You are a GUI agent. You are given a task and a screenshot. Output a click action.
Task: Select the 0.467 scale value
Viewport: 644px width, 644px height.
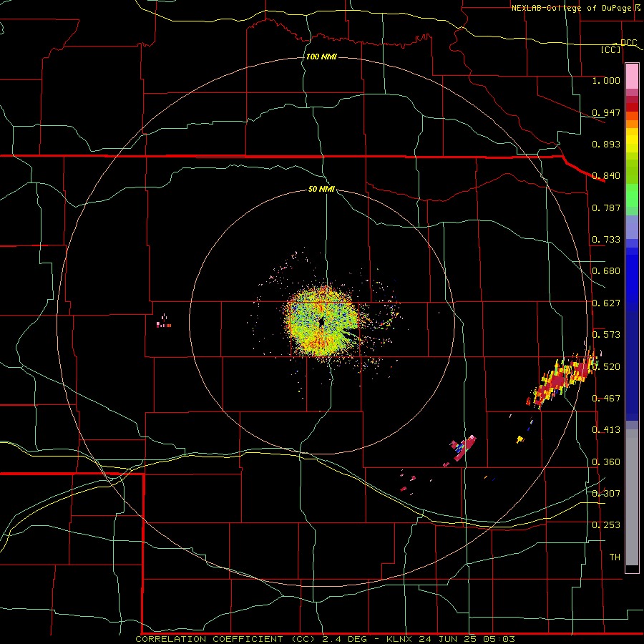click(606, 399)
